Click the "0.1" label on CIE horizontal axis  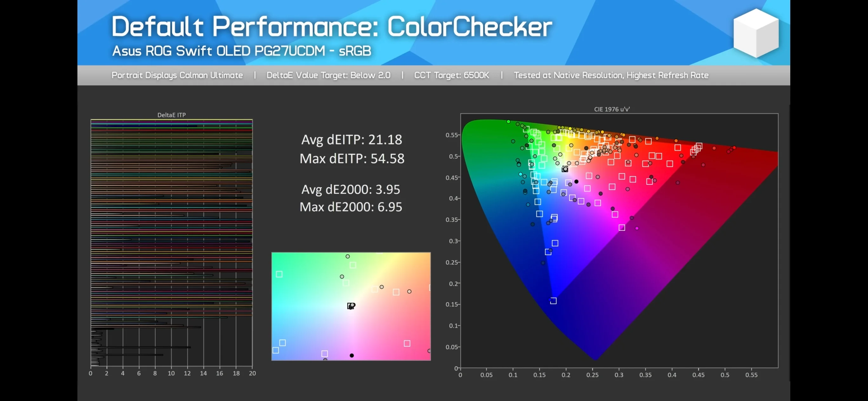pyautogui.click(x=513, y=375)
